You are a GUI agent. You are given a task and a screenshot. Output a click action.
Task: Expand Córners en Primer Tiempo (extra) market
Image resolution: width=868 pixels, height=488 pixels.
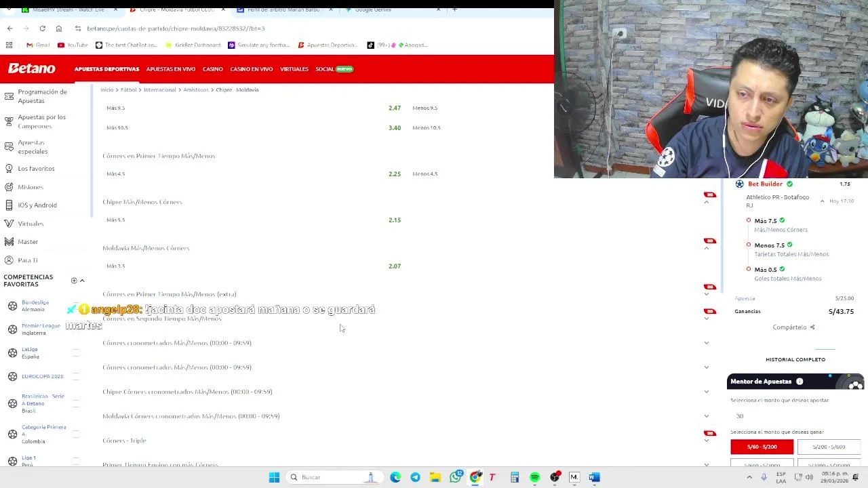coord(706,294)
